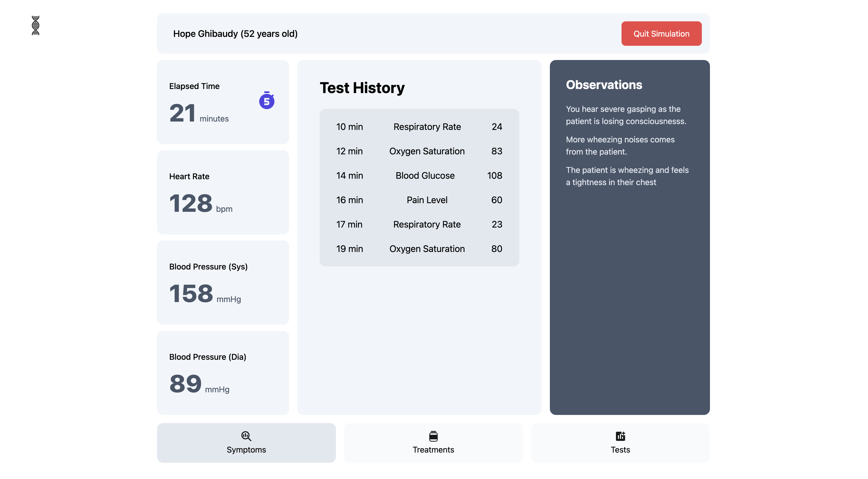Click the Blood Pressure (Dia) card
Image resolution: width=868 pixels, height=479 pixels.
tap(223, 372)
